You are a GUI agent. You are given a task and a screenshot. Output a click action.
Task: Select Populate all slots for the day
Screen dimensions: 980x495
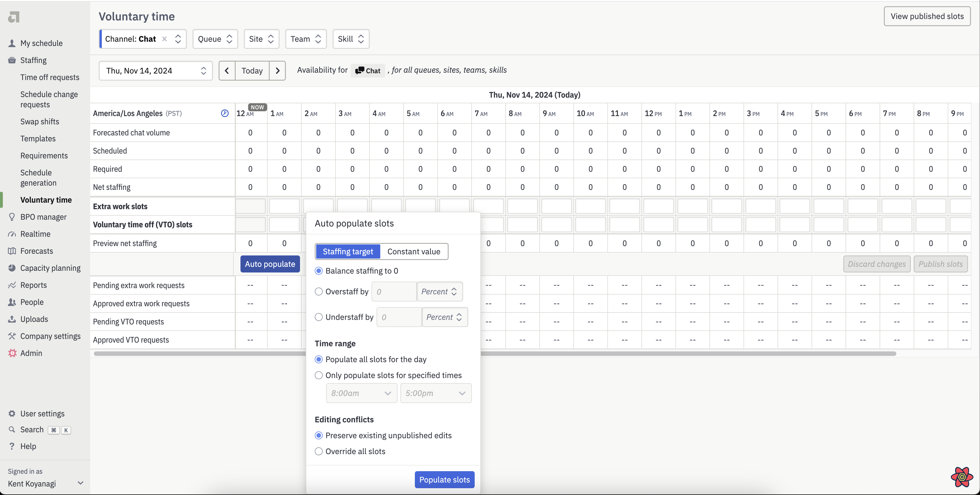319,359
